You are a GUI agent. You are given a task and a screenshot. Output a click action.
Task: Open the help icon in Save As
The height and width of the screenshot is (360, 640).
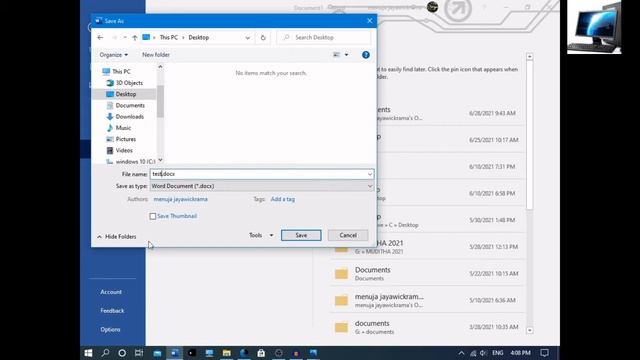366,55
